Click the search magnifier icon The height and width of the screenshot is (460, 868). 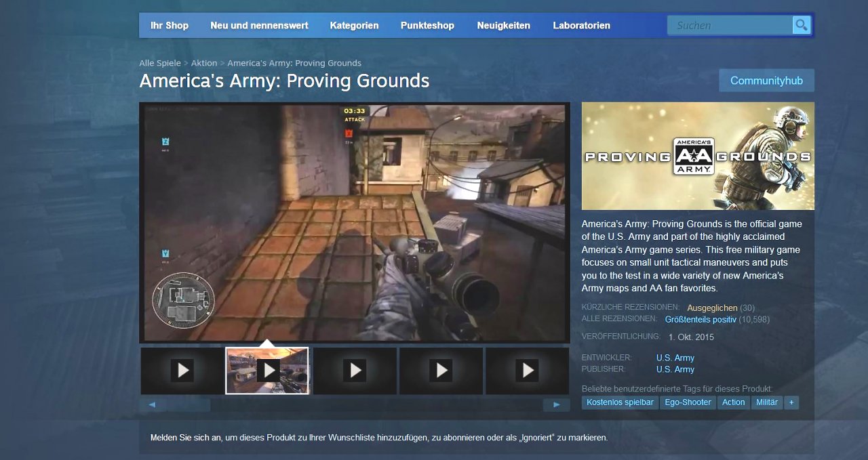coord(802,25)
